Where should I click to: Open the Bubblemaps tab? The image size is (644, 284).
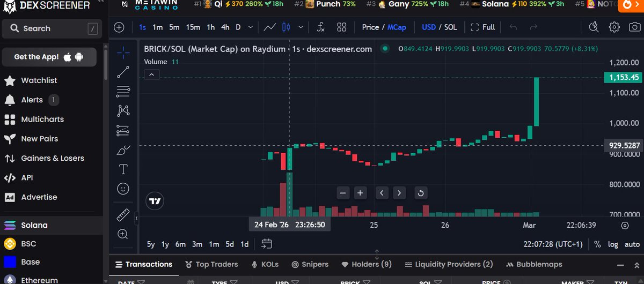[535, 264]
